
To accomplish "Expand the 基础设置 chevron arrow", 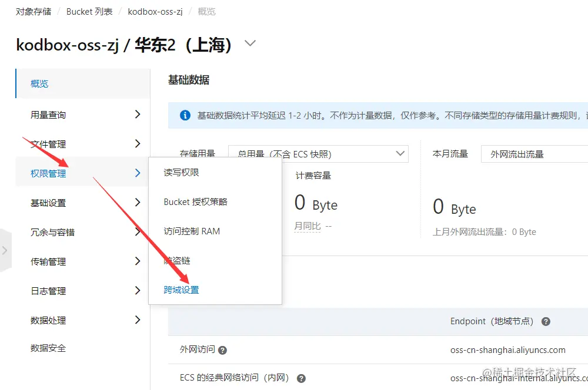I will [x=138, y=202].
